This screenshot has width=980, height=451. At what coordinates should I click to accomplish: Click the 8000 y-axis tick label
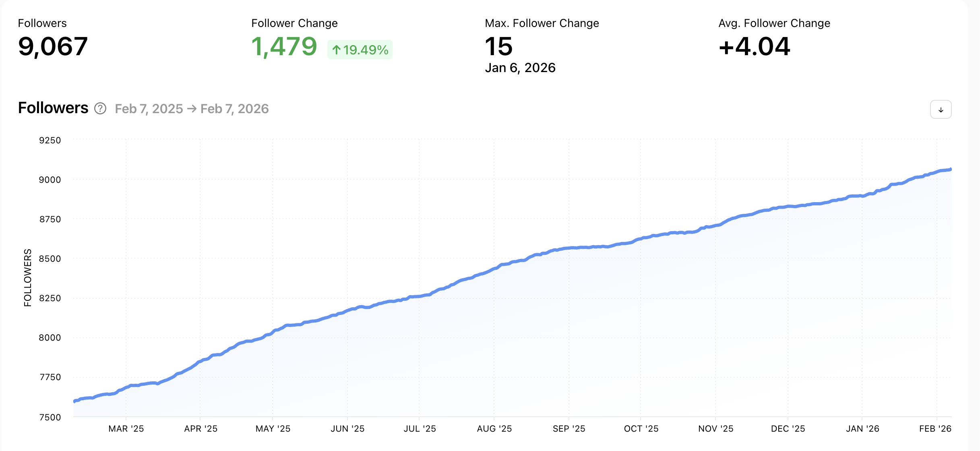pos(50,337)
